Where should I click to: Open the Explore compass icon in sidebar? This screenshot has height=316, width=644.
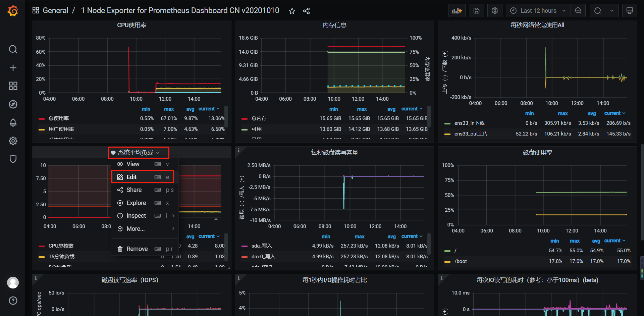(13, 104)
